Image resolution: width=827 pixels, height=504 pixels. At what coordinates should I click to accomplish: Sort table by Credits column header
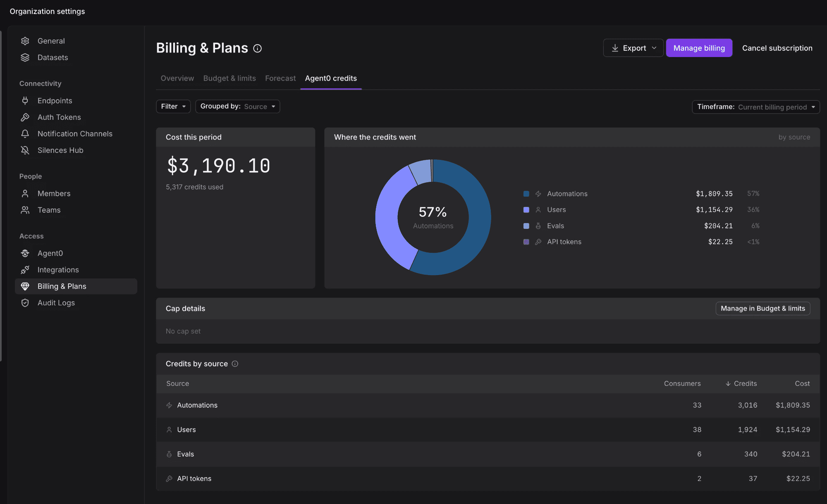pos(741,383)
